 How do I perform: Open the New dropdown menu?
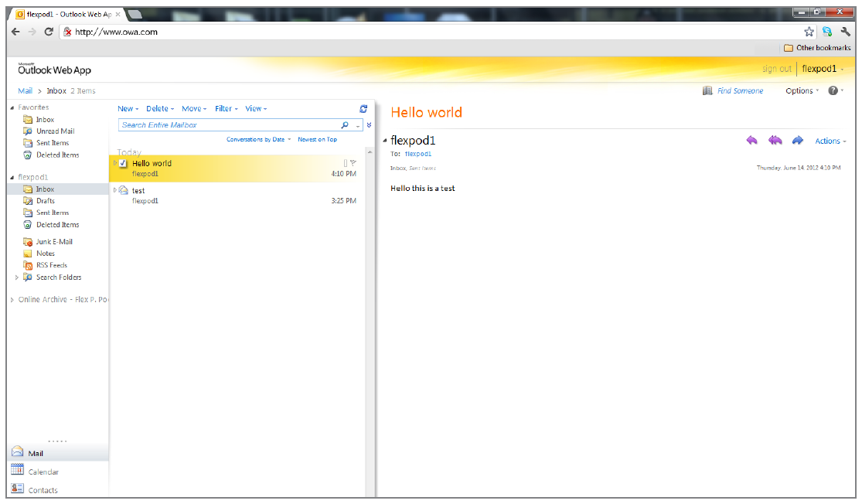pyautogui.click(x=128, y=109)
